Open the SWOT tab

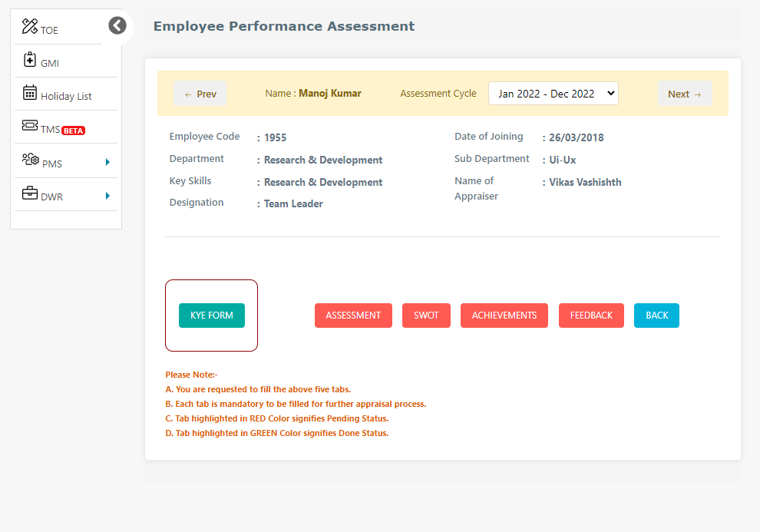(x=426, y=316)
